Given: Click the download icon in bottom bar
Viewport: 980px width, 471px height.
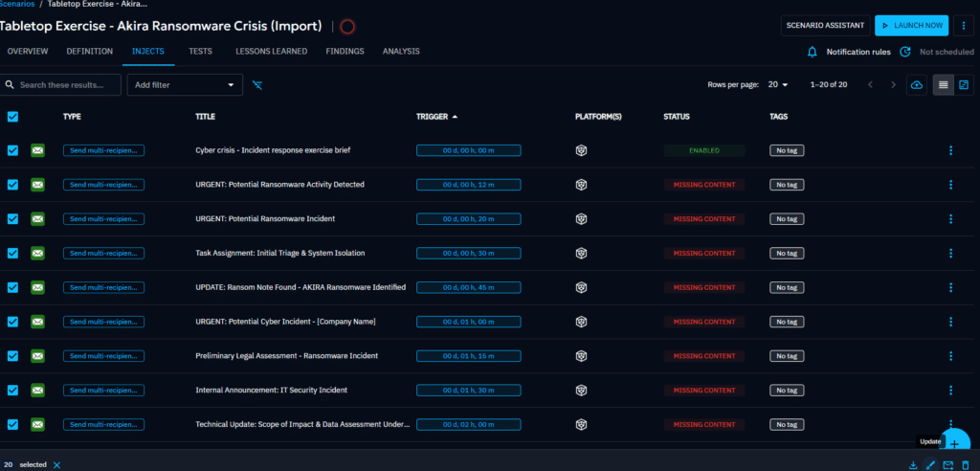Looking at the screenshot, I should (x=913, y=465).
